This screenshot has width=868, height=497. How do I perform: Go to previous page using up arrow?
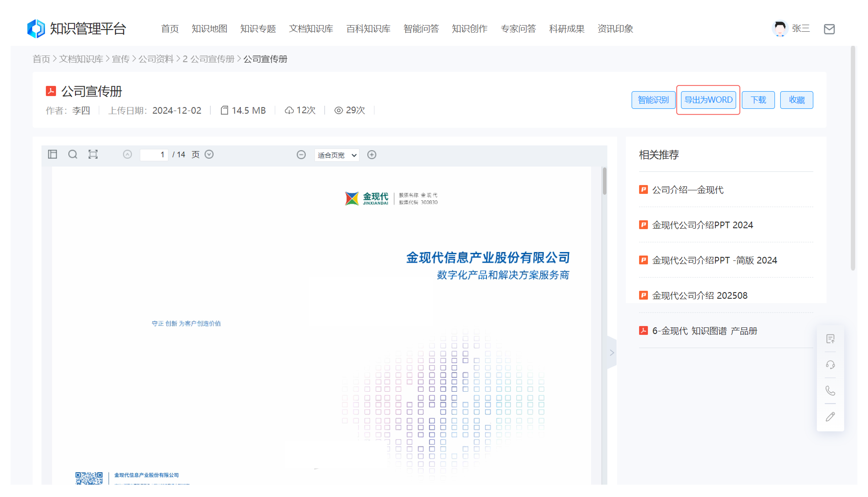coord(127,155)
